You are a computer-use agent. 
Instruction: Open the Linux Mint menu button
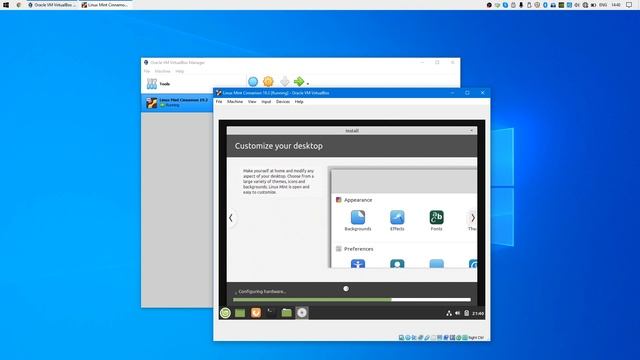tap(225, 313)
